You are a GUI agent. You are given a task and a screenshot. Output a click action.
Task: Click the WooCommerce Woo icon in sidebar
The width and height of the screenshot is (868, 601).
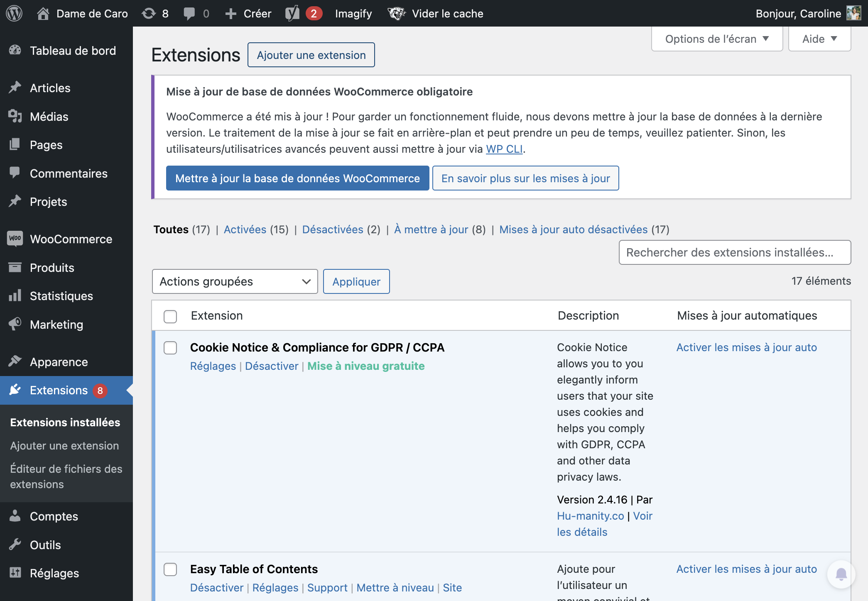(15, 238)
